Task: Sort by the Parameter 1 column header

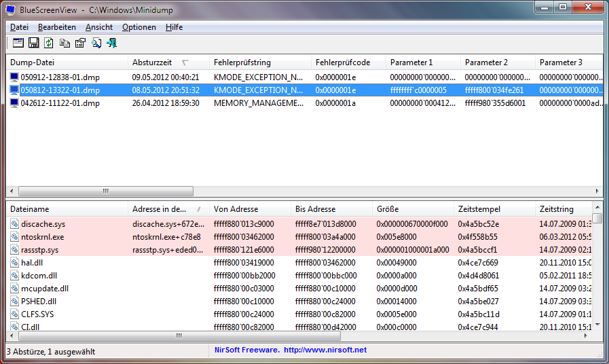Action: [423, 62]
